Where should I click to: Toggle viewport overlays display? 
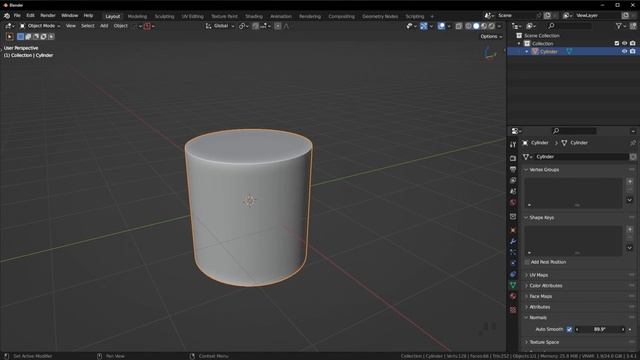click(441, 26)
